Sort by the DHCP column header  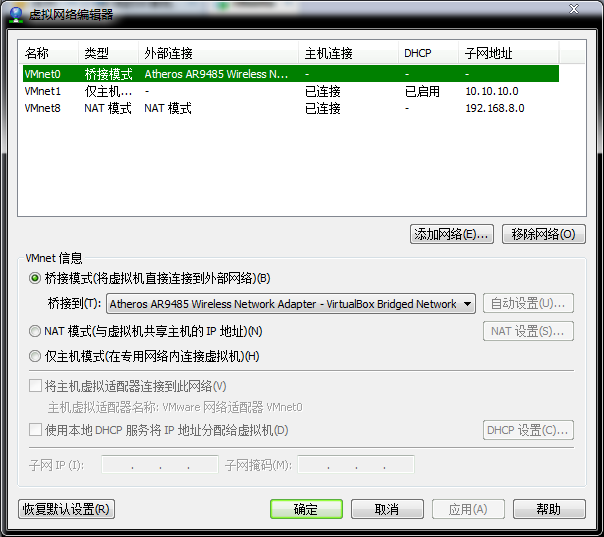(x=429, y=53)
